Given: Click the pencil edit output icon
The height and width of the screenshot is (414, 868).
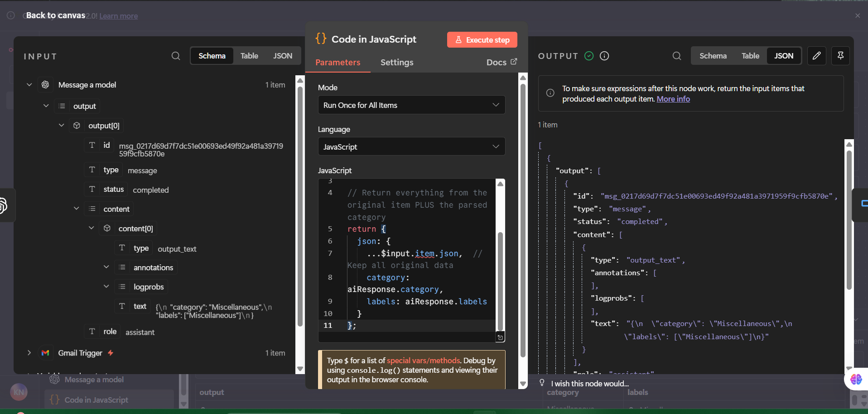Looking at the screenshot, I should coord(816,56).
